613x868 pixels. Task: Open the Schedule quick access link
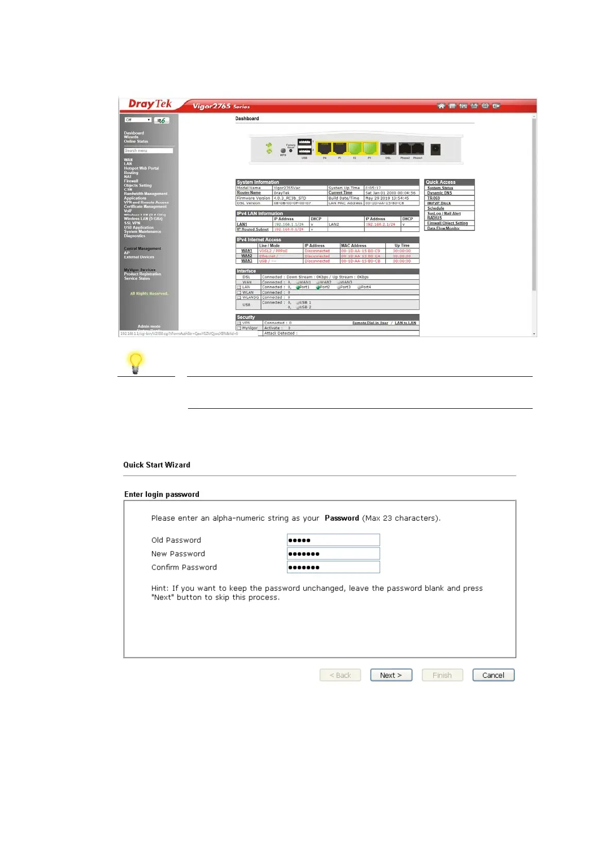coord(436,208)
